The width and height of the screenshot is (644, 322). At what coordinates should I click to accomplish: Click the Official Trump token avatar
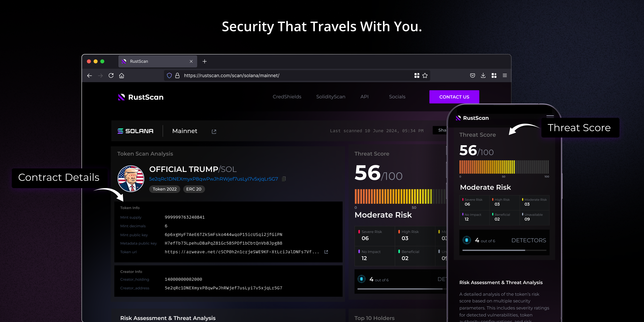[x=131, y=178]
